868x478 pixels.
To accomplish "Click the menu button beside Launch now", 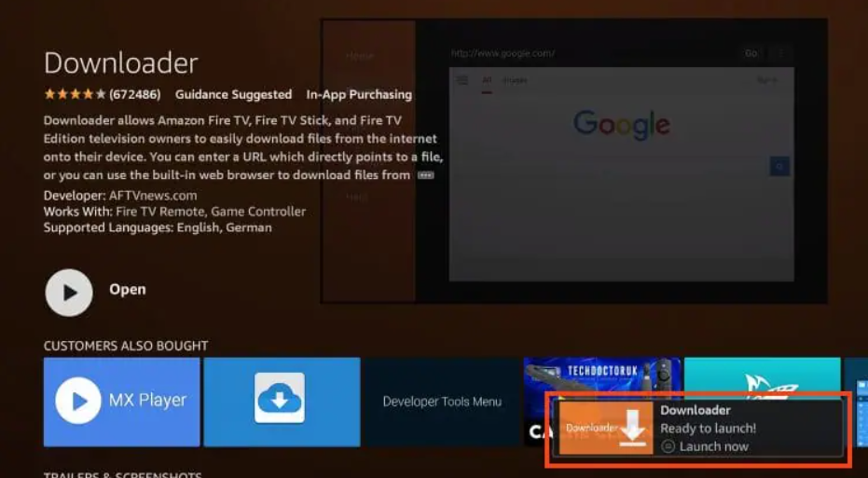I will pyautogui.click(x=668, y=446).
